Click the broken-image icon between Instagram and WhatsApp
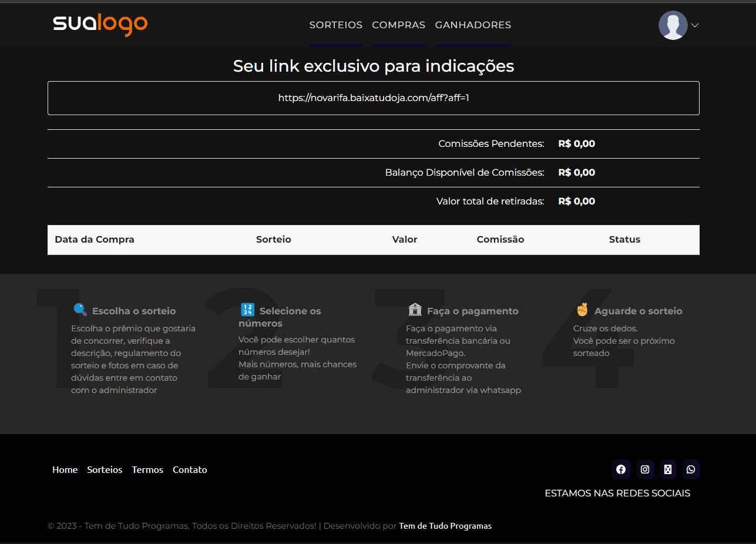This screenshot has height=544, width=756. tap(668, 469)
